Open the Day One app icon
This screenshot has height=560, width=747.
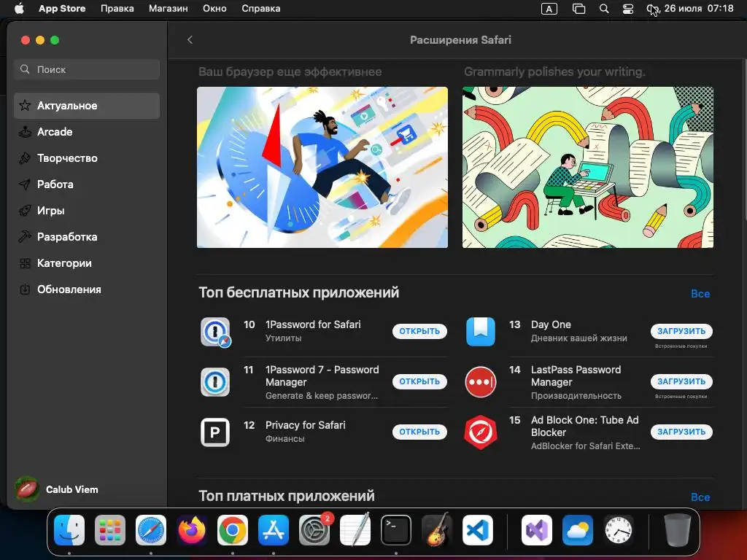[x=481, y=332]
